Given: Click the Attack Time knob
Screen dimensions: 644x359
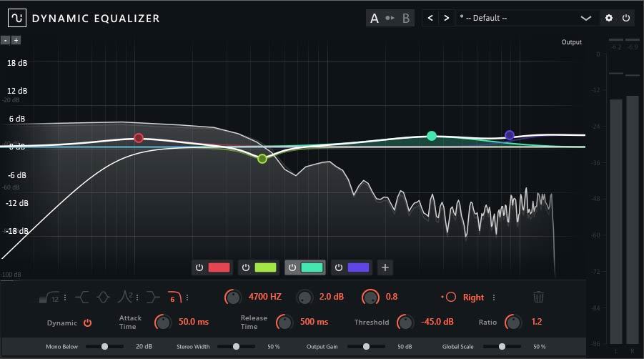Looking at the screenshot, I should (163, 322).
